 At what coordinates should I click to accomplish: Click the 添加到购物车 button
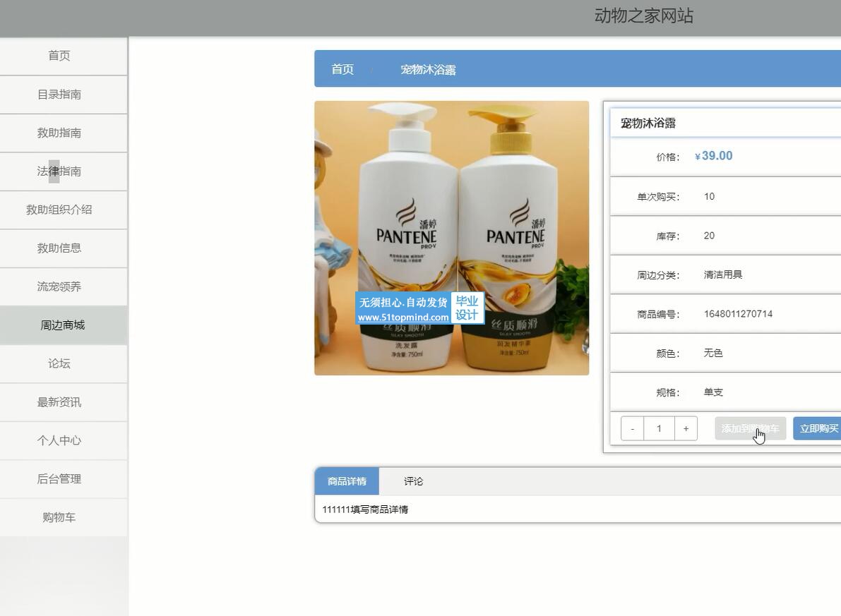(x=751, y=428)
